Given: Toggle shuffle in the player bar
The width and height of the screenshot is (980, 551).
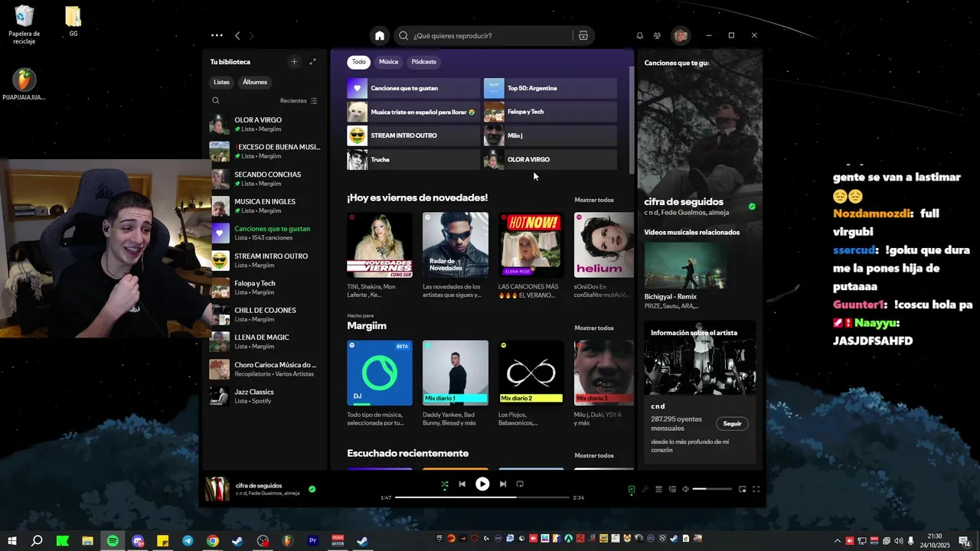Looking at the screenshot, I should [x=445, y=484].
